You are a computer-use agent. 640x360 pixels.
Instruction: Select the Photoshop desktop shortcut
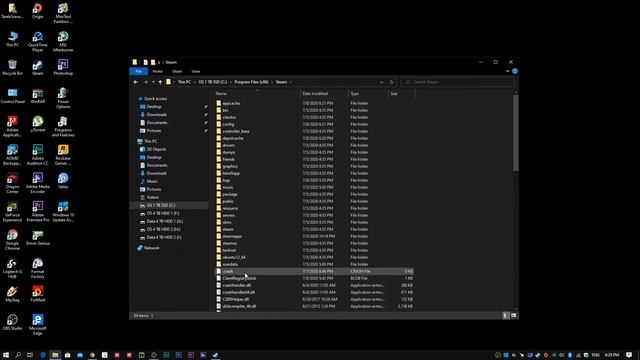63,68
